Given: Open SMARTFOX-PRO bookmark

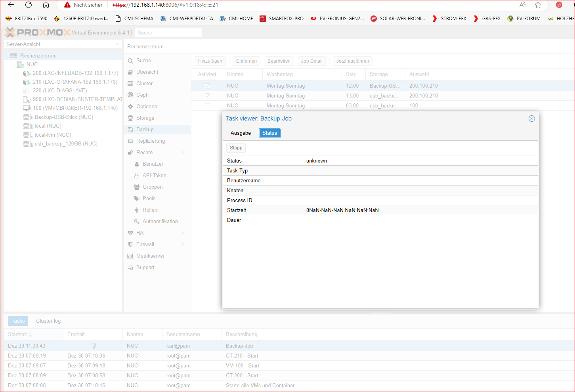Looking at the screenshot, I should [281, 19].
